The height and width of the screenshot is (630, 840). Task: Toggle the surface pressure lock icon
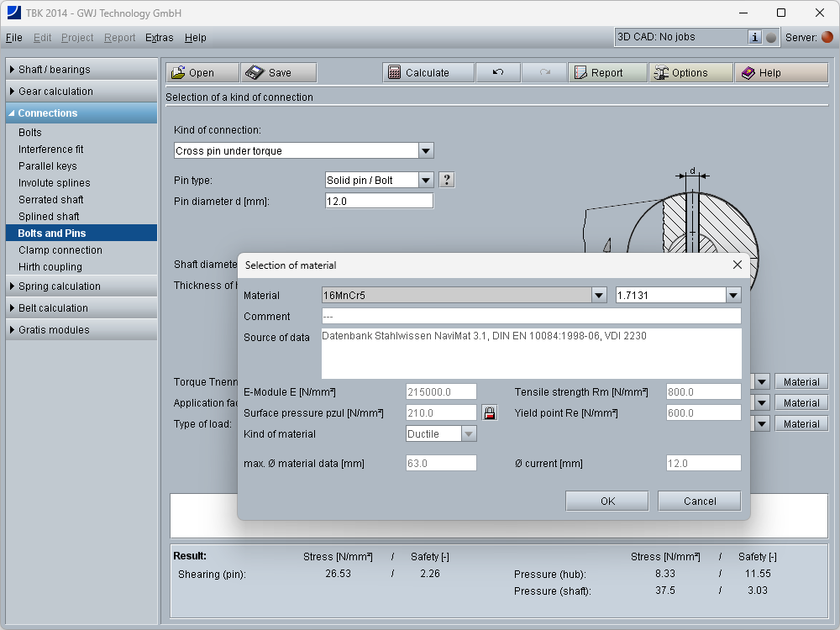pyautogui.click(x=489, y=412)
